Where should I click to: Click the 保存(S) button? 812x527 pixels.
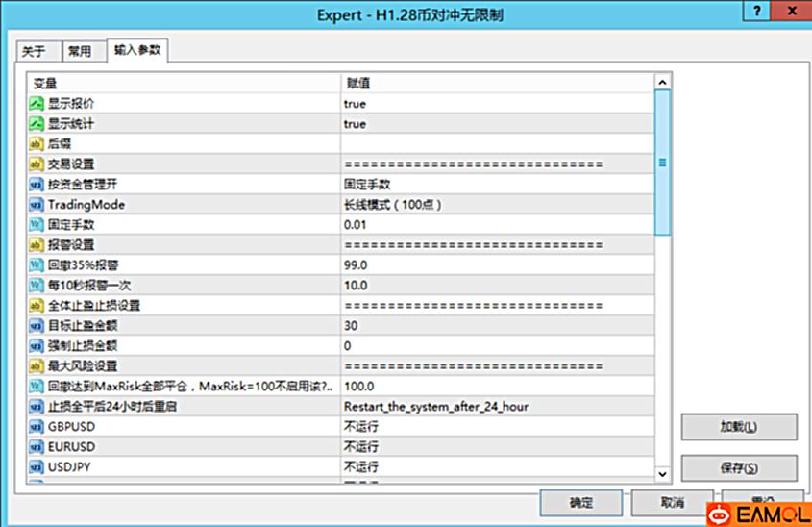click(738, 468)
